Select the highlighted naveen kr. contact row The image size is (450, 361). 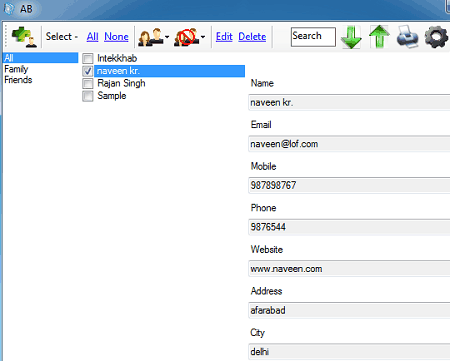pyautogui.click(x=170, y=71)
